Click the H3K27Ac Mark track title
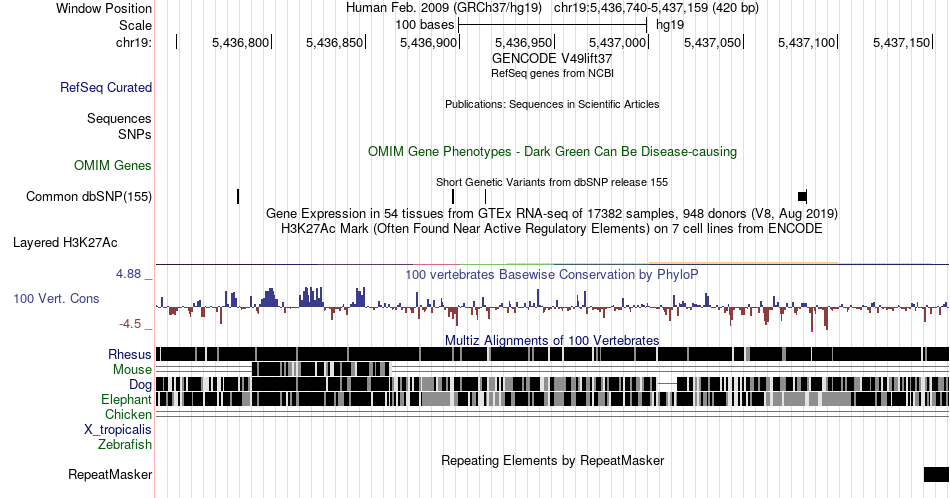 click(x=552, y=228)
